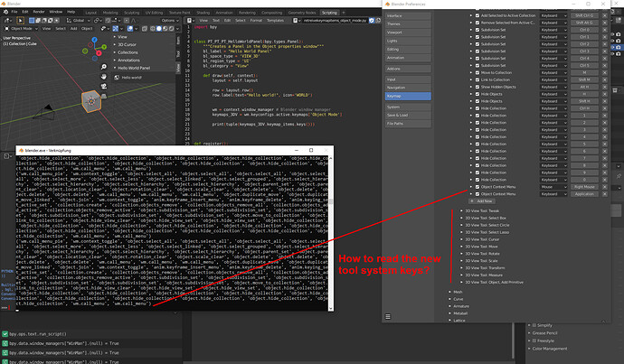This screenshot has width=624, height=364.
Task: Select solid shading mode icon
Action: (159, 29)
